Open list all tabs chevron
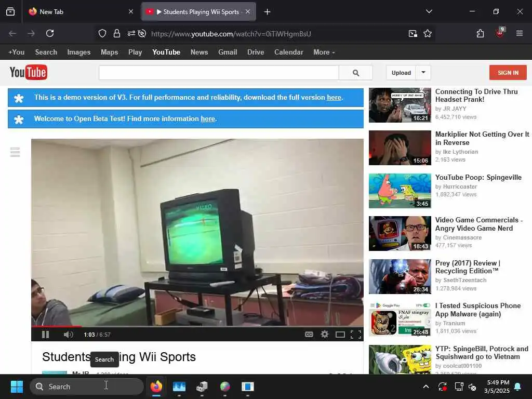Viewport: 532px width, 399px height. point(429,12)
